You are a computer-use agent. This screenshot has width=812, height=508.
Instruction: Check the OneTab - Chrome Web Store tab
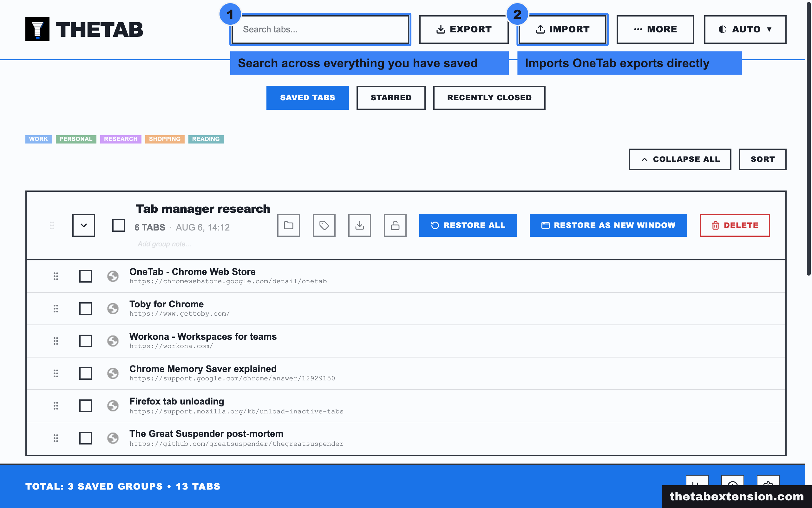tap(86, 276)
